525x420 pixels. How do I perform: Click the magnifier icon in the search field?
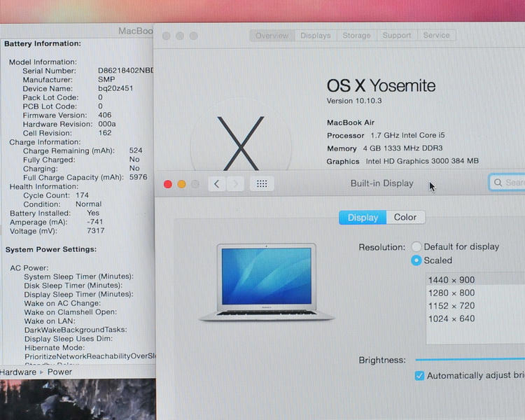tap(498, 183)
